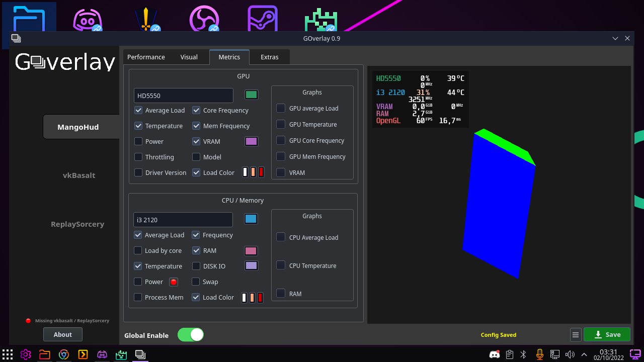Open the clock showing 03:31

609,354
